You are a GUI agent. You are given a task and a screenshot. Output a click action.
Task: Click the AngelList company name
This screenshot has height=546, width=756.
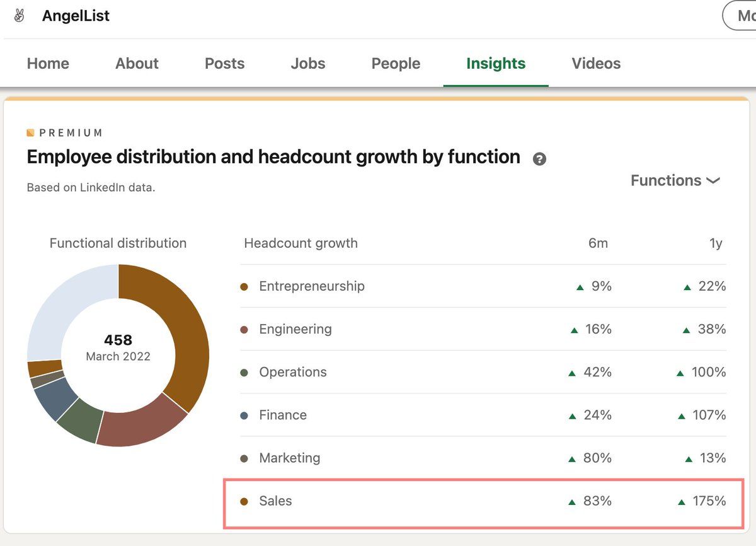[x=76, y=16]
